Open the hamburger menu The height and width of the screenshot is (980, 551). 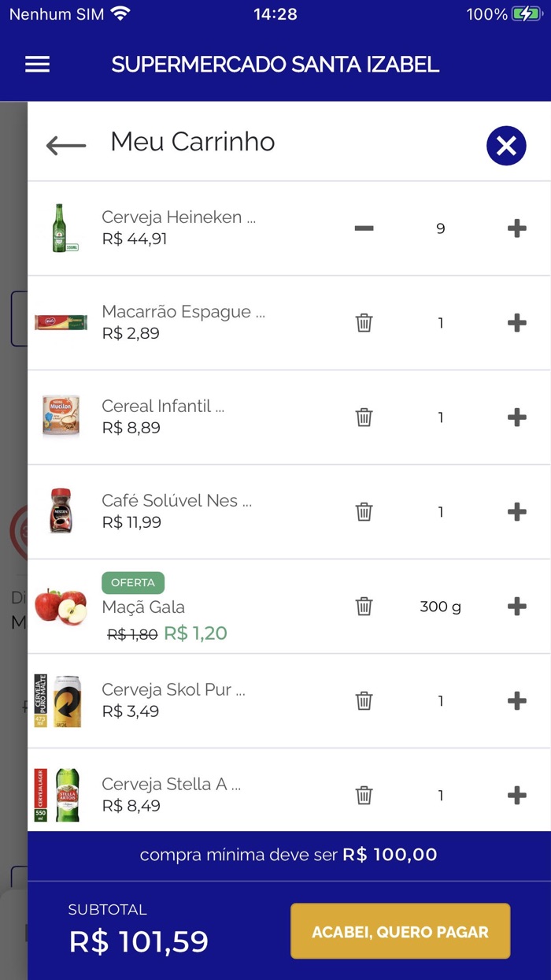(x=37, y=65)
